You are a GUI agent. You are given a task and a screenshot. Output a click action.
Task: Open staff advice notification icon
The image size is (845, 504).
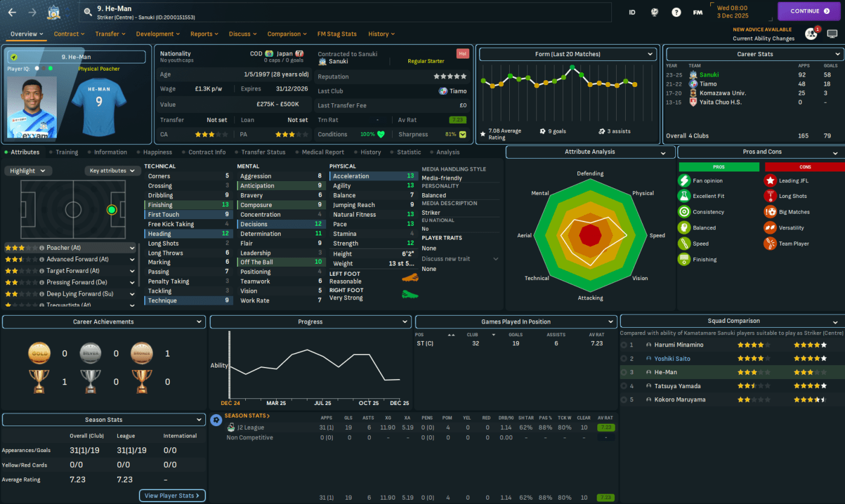tap(811, 34)
